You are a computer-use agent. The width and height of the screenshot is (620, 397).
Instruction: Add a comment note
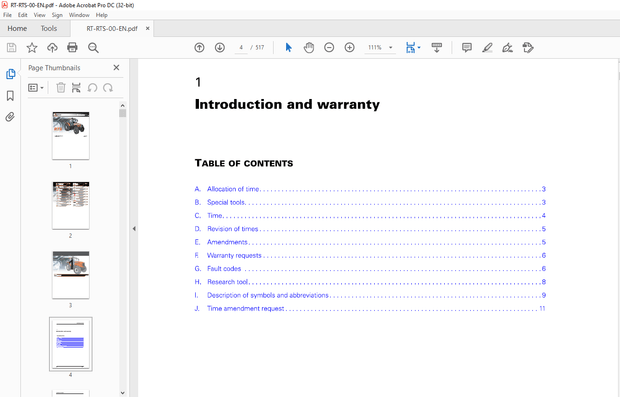click(x=467, y=48)
